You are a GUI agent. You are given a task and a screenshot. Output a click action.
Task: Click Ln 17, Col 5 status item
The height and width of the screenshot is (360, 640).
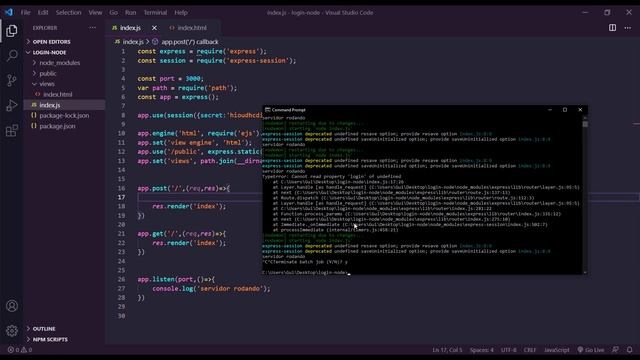[447, 350]
